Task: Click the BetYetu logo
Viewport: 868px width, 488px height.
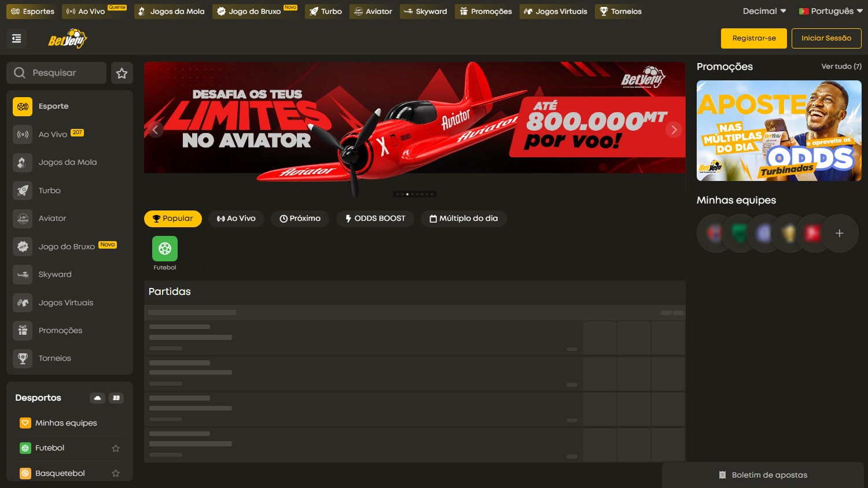Action: click(67, 39)
